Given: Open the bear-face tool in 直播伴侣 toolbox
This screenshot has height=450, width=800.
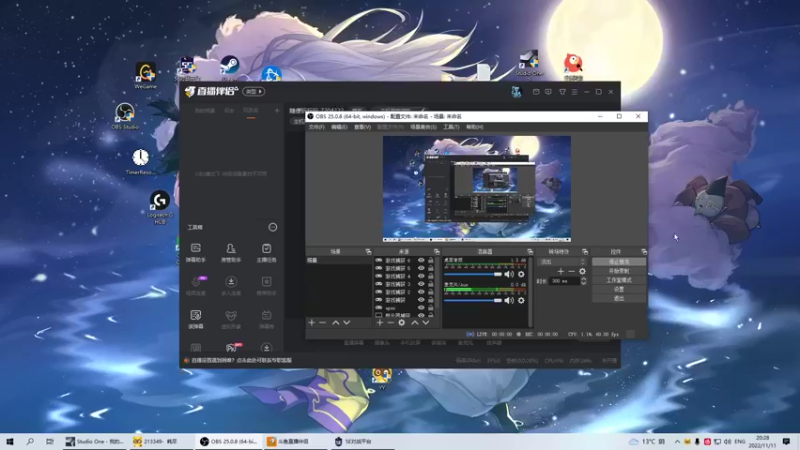Looking at the screenshot, I should tap(231, 319).
